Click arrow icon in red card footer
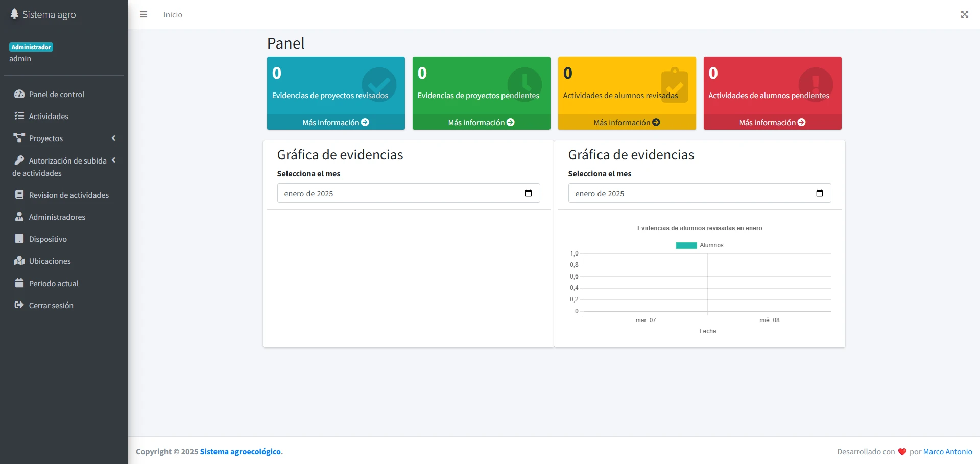980x464 pixels. tap(802, 122)
